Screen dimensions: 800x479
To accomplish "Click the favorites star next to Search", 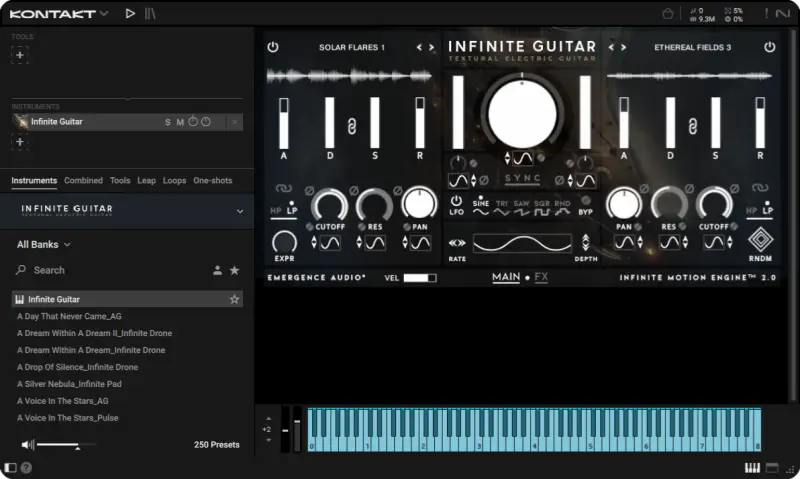I will pos(235,270).
